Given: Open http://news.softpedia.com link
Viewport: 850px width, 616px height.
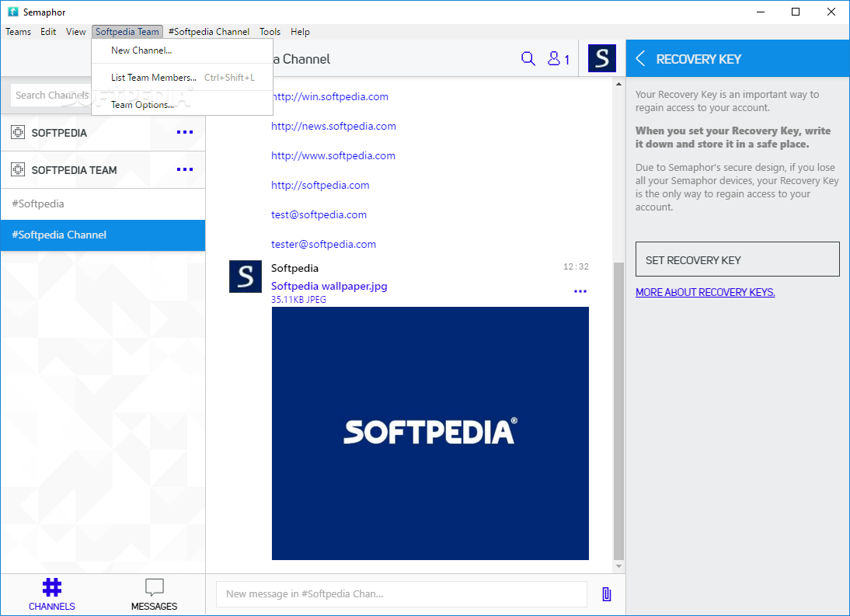Looking at the screenshot, I should (x=333, y=127).
